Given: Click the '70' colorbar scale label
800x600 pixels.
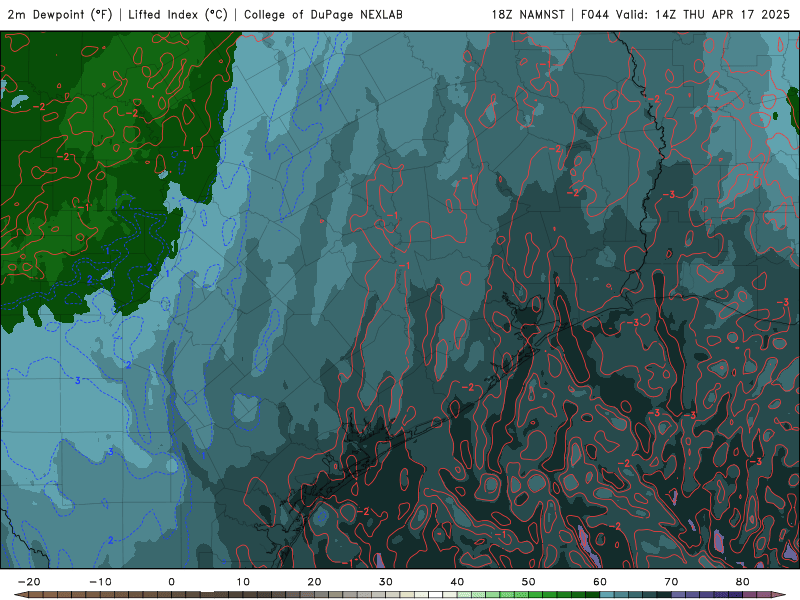Looking at the screenshot, I should tap(671, 582).
